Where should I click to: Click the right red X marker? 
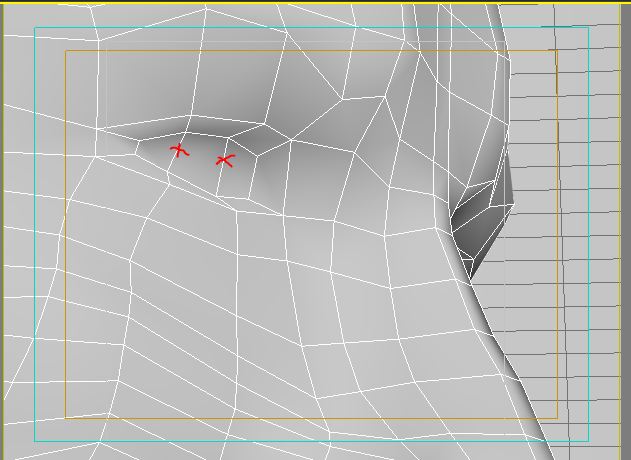pyautogui.click(x=225, y=160)
